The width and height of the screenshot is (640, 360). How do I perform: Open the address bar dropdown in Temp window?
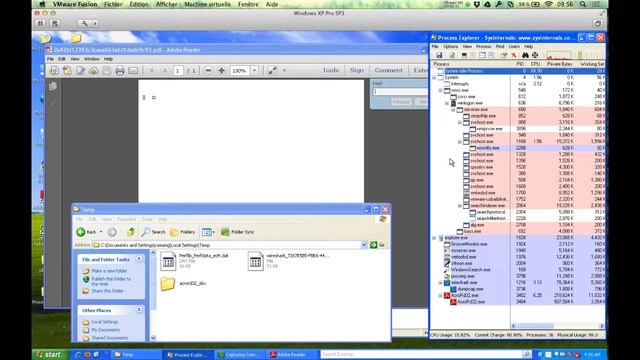(x=364, y=245)
